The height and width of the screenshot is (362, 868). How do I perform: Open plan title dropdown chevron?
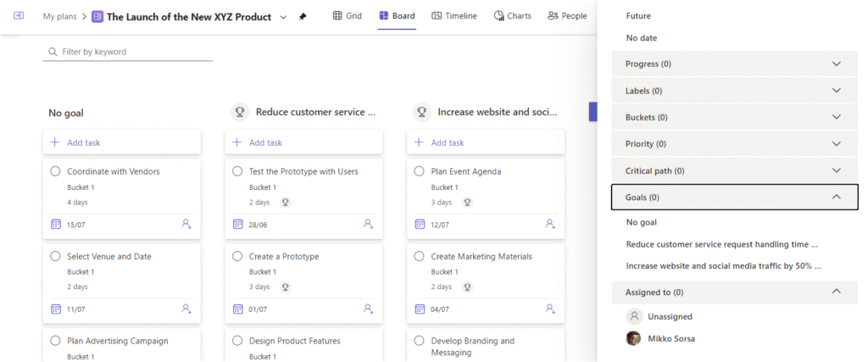pyautogui.click(x=283, y=17)
